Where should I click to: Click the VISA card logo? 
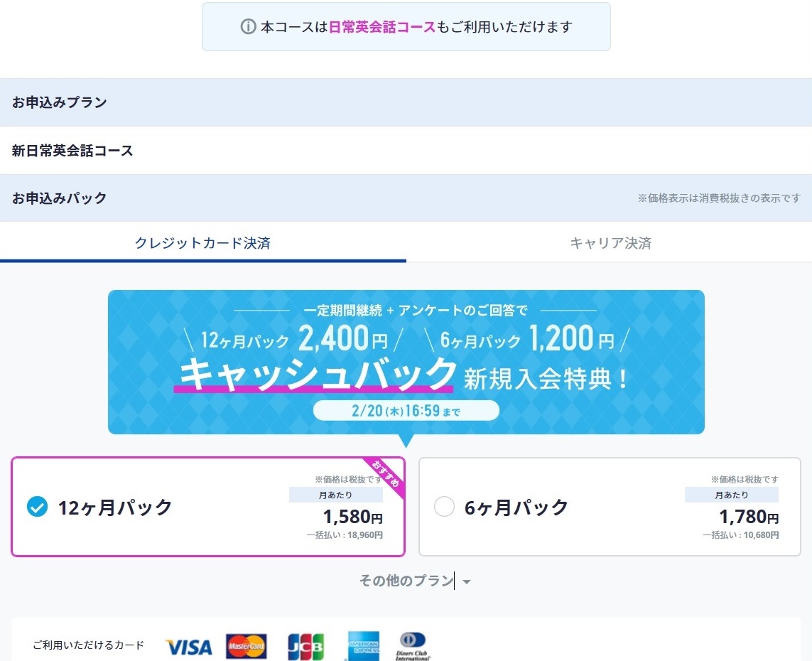189,647
